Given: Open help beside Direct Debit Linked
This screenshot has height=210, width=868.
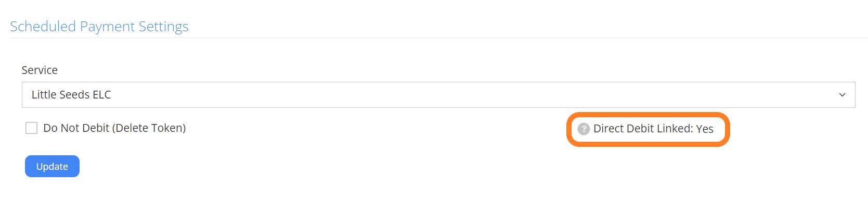Looking at the screenshot, I should tap(584, 129).
